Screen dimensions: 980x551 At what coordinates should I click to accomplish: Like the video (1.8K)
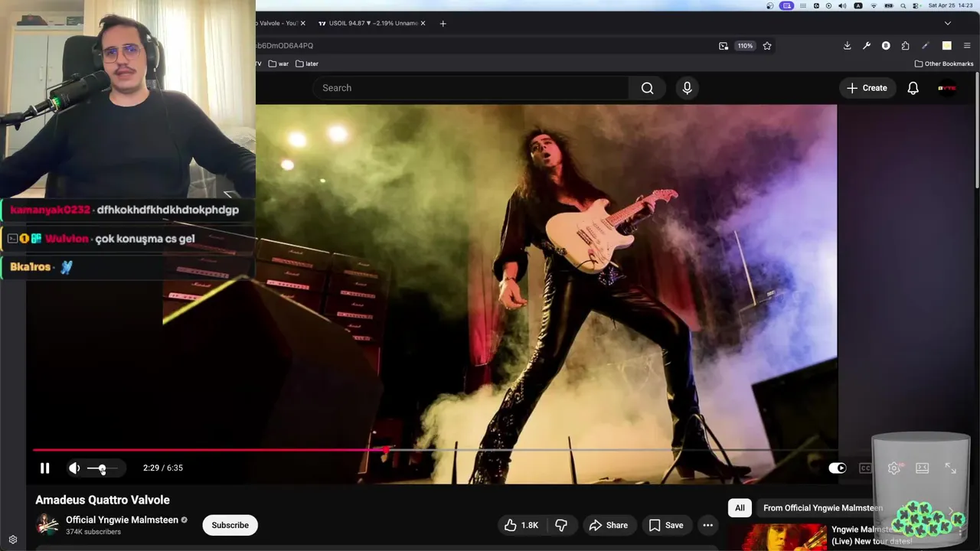[x=521, y=525]
